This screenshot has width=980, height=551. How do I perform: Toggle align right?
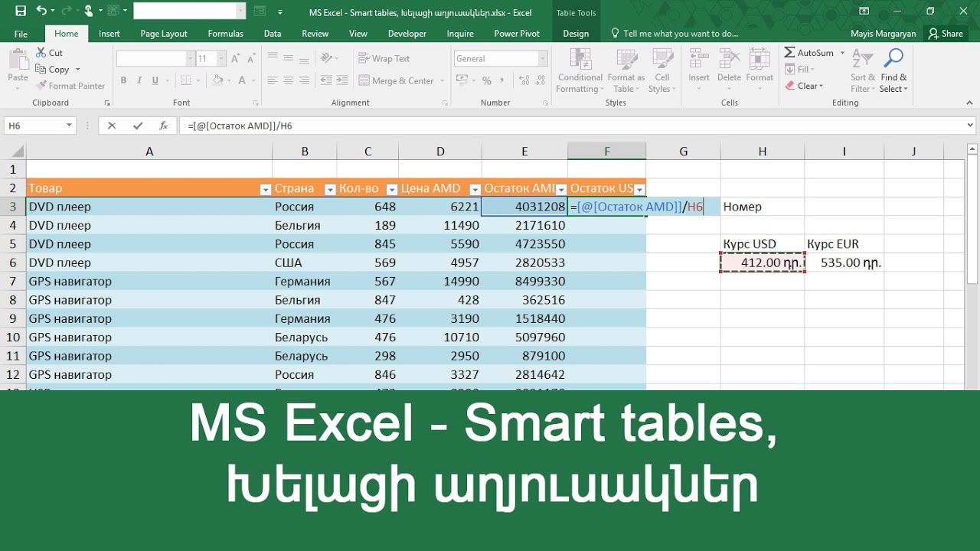click(x=304, y=80)
